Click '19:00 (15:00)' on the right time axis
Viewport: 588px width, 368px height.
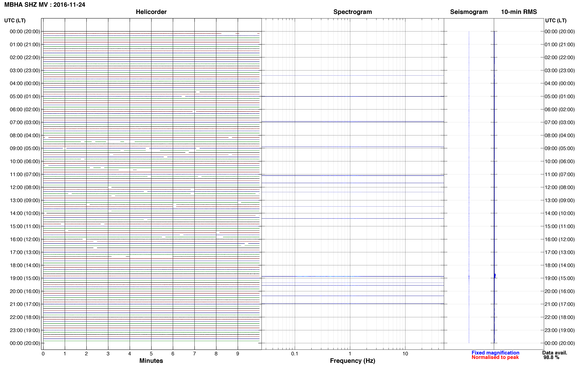point(560,278)
